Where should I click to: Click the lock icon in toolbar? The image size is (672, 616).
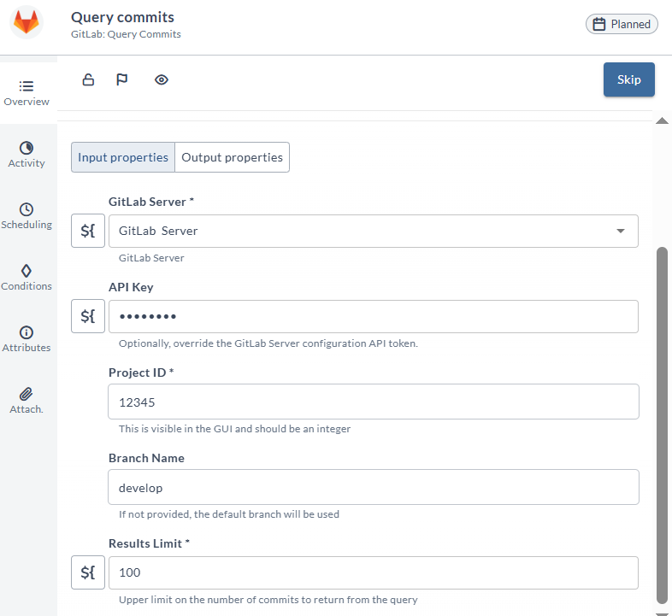[88, 79]
